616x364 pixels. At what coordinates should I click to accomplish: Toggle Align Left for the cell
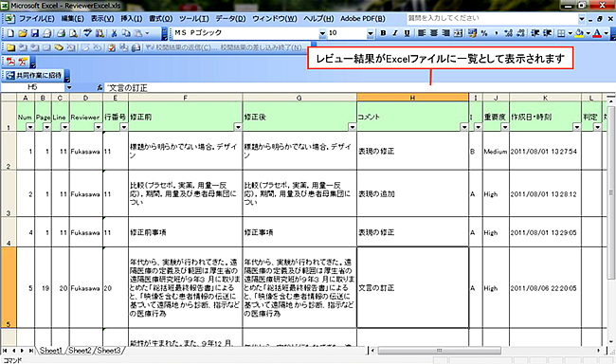coord(422,33)
